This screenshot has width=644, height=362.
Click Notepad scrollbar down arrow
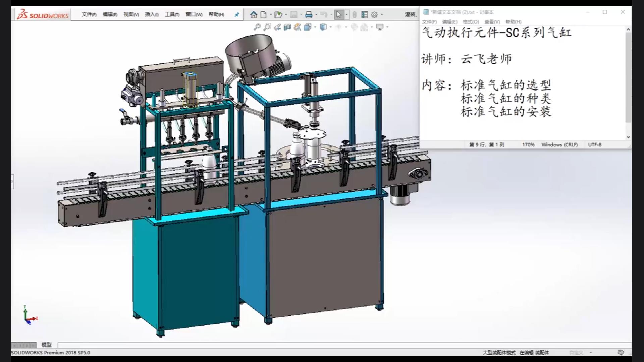pos(629,137)
